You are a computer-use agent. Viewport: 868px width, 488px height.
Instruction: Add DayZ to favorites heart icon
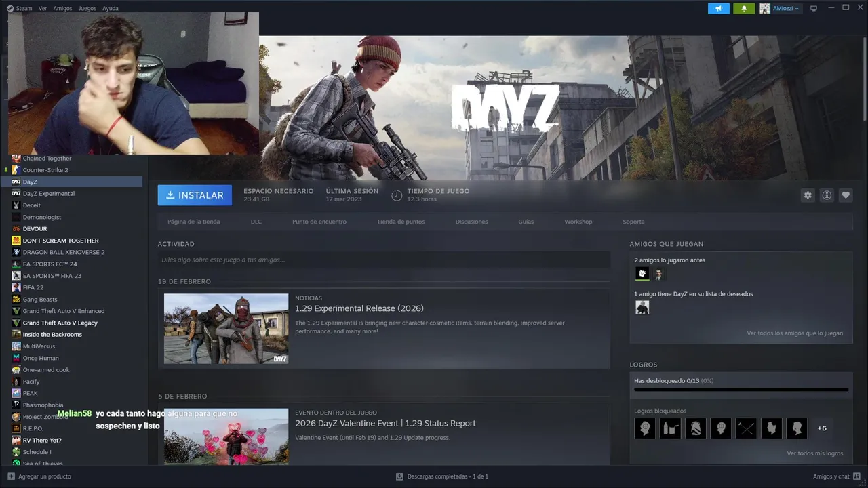click(846, 195)
